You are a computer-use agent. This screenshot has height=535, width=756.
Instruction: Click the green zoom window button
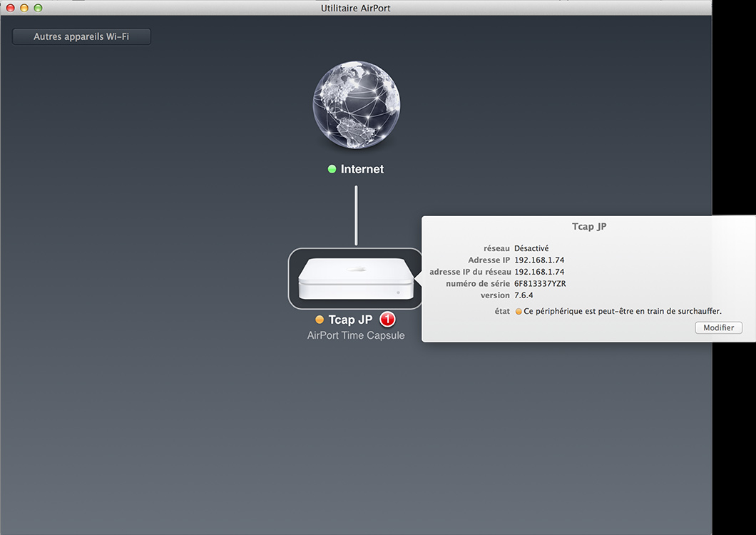(x=38, y=8)
